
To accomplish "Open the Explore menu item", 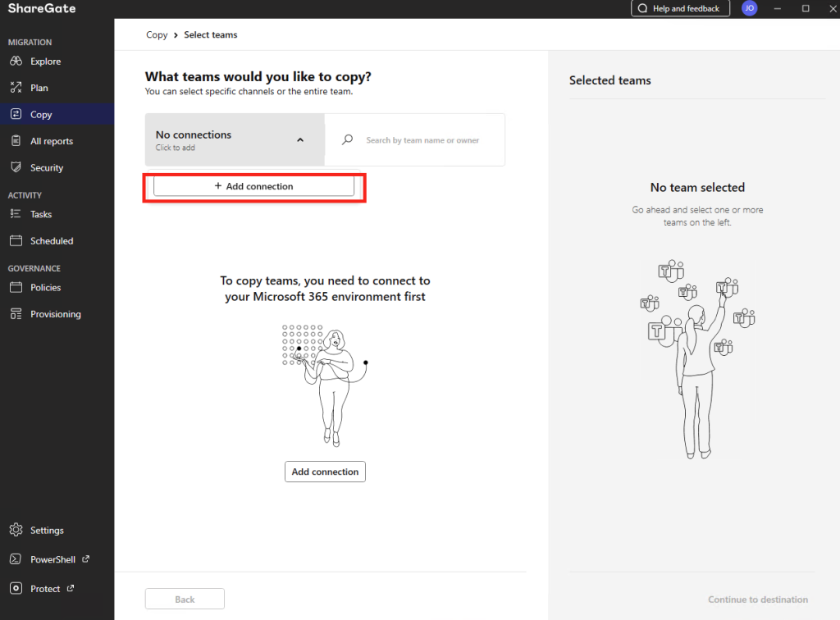I will [57, 61].
